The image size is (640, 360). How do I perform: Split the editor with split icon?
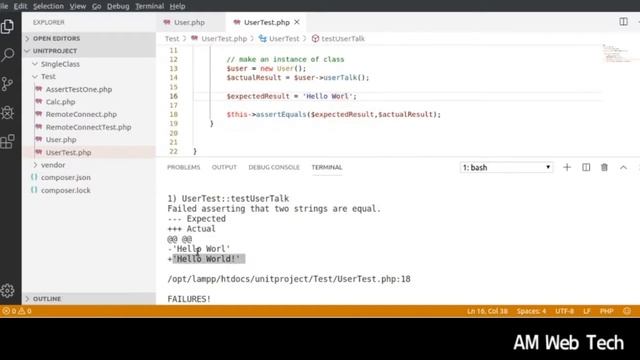[623, 22]
